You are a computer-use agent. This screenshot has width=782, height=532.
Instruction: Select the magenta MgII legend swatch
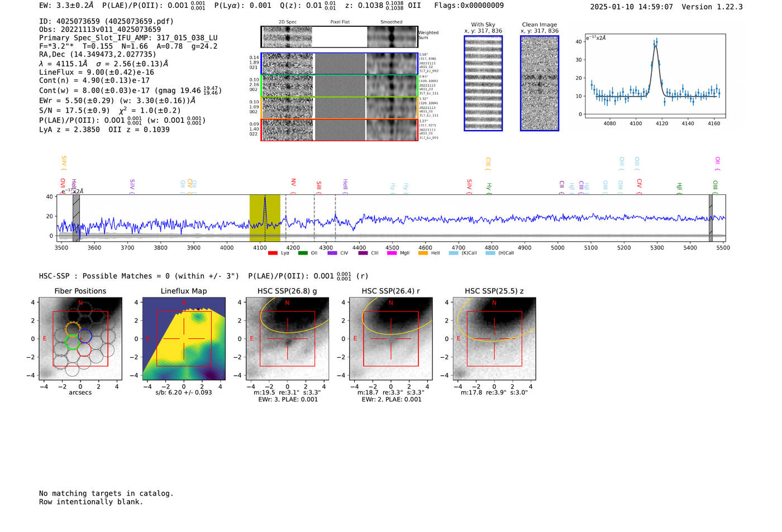point(392,253)
